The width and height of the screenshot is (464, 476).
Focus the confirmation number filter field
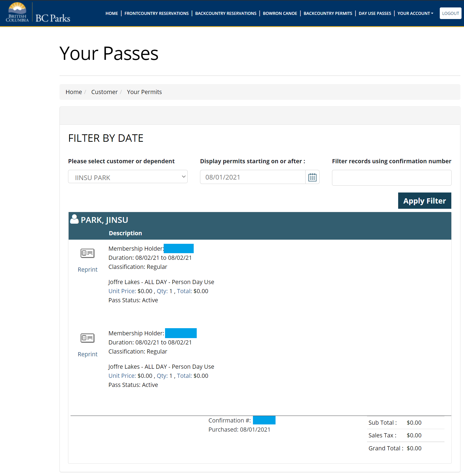tap(392, 178)
